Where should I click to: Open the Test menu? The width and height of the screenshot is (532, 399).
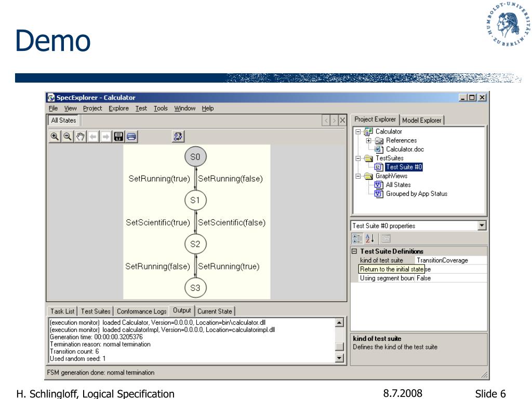(x=141, y=108)
